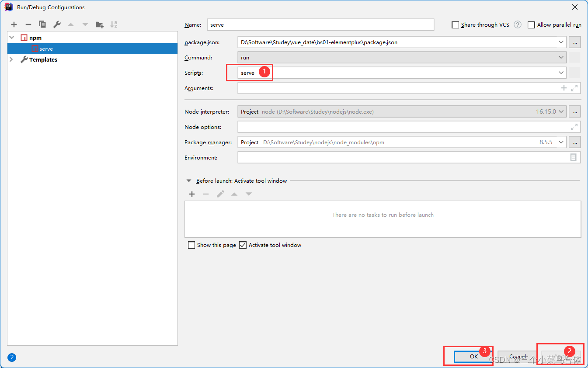Add a before launch task
Viewport: 588px width, 368px height.
coord(192,194)
